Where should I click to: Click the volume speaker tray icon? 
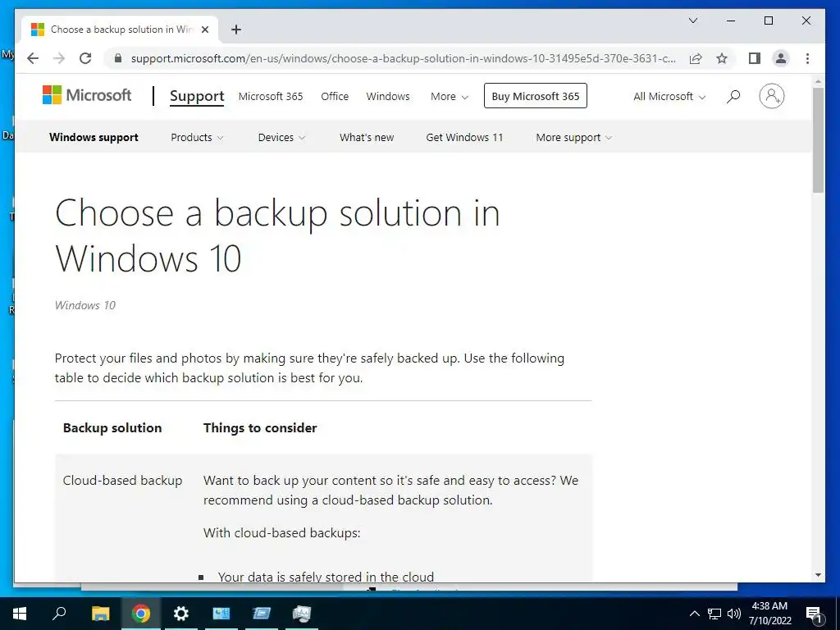734,614
